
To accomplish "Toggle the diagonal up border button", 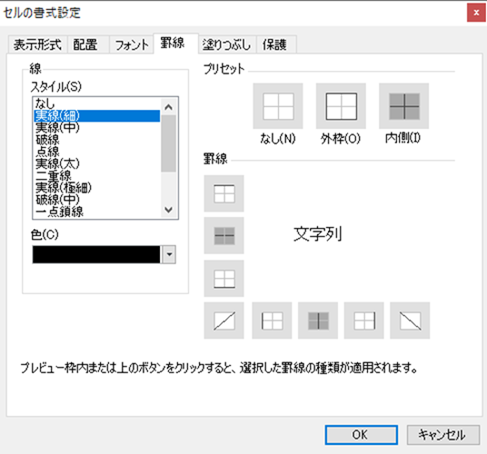I will coord(224,321).
